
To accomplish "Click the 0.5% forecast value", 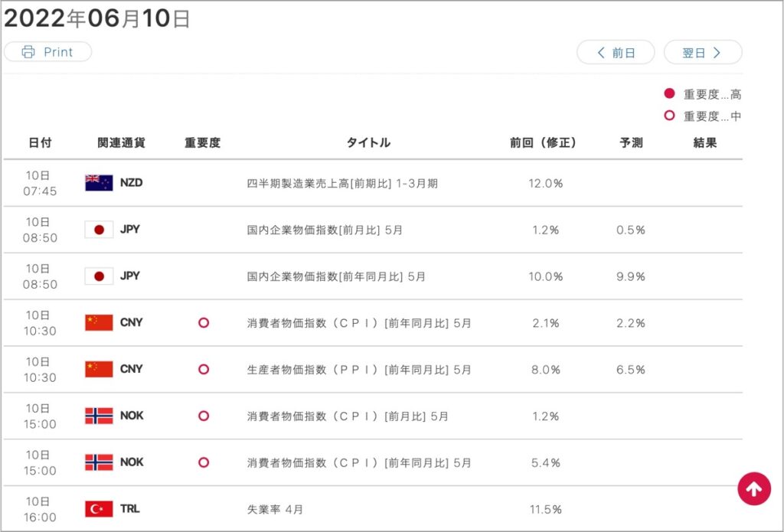I will tap(631, 230).
